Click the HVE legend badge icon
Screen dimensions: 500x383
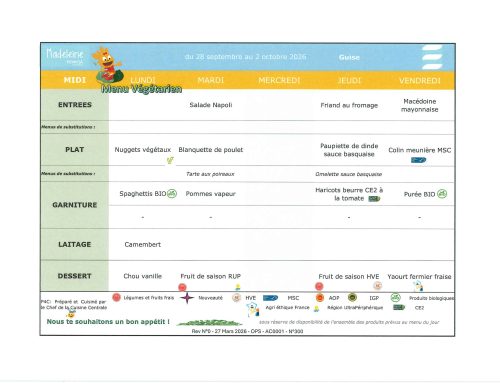pyautogui.click(x=236, y=298)
